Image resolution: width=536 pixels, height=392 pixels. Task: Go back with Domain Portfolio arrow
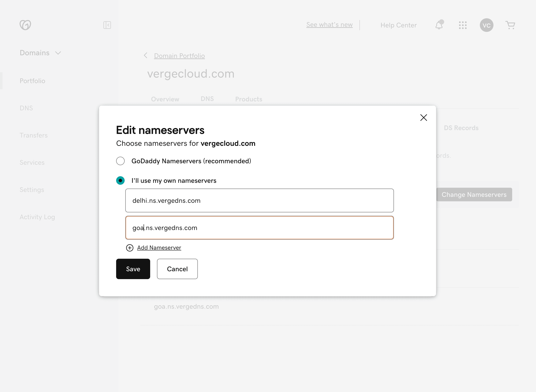click(x=146, y=55)
